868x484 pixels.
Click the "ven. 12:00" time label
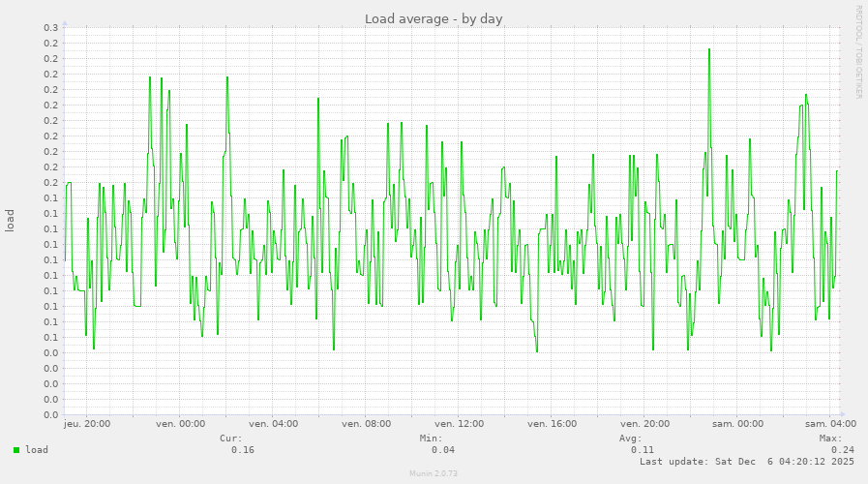coord(459,424)
